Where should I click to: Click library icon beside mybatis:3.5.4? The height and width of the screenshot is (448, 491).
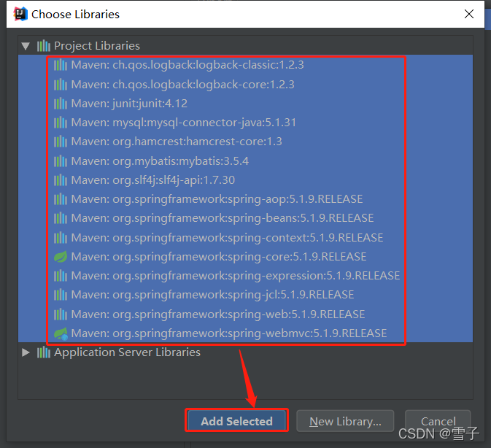coord(61,161)
